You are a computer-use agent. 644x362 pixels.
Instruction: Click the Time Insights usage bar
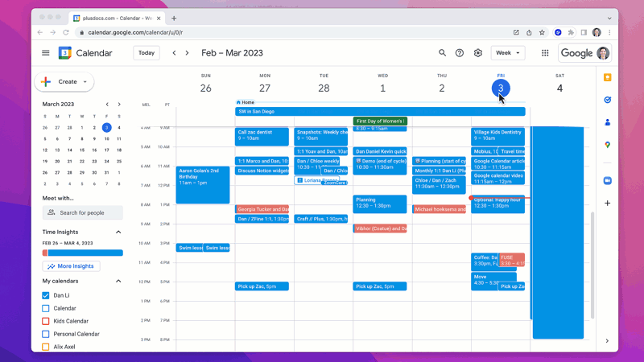pos(83,253)
